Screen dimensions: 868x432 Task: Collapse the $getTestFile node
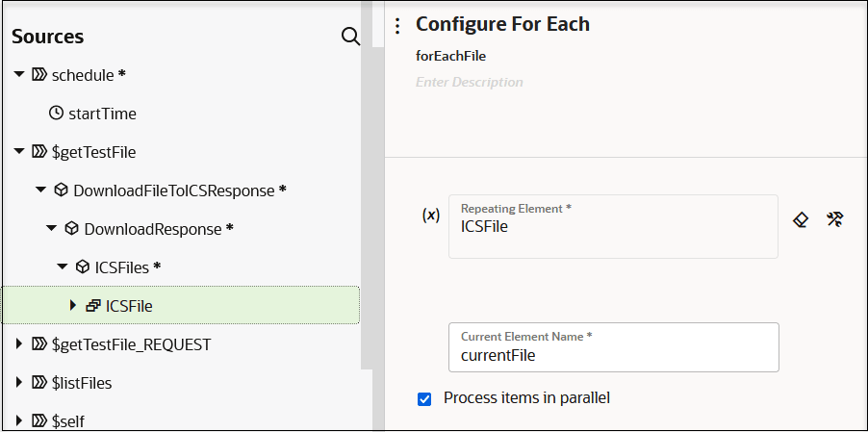point(19,151)
